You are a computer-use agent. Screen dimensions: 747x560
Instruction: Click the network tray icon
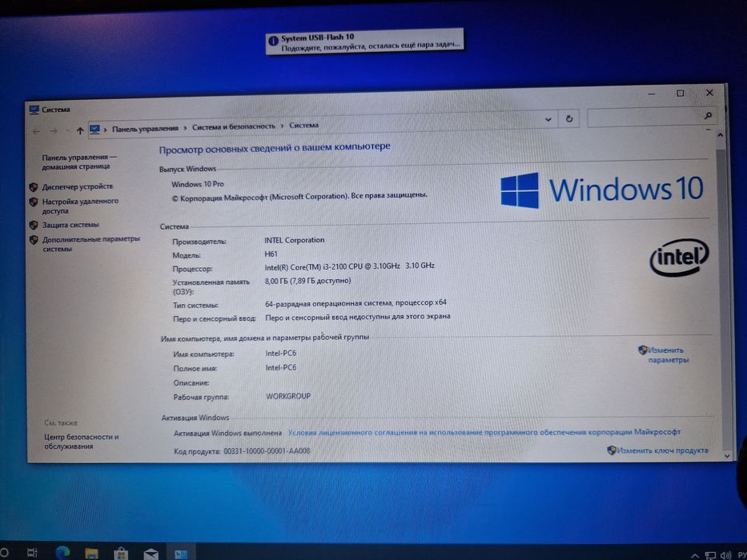pyautogui.click(x=710, y=556)
